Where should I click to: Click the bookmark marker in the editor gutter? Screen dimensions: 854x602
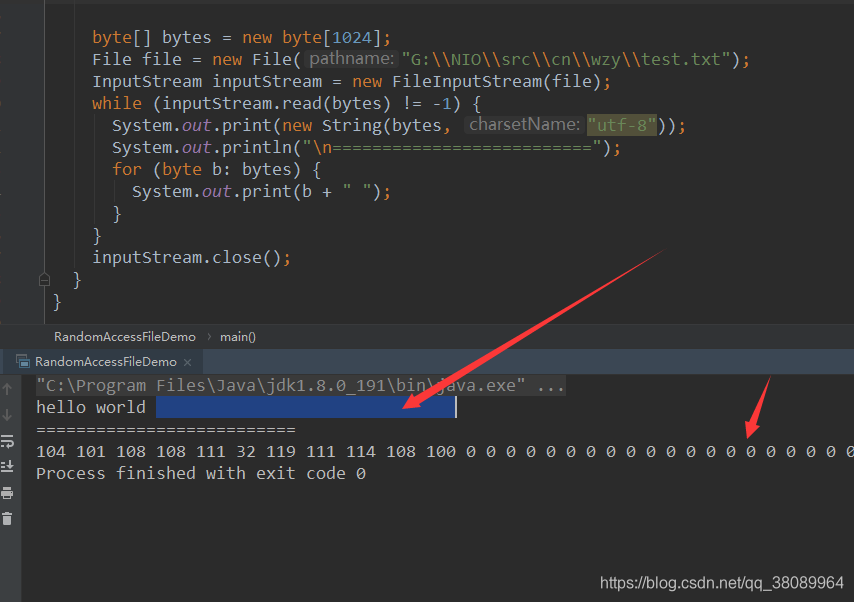click(44, 280)
